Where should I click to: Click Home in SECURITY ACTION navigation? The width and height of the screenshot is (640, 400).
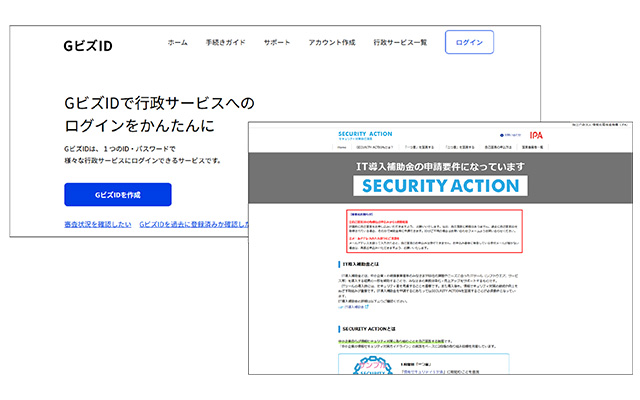(x=341, y=145)
